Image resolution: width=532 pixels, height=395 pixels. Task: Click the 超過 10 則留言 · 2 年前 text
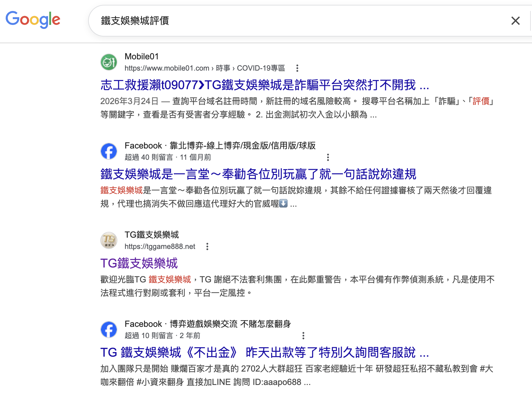point(162,336)
